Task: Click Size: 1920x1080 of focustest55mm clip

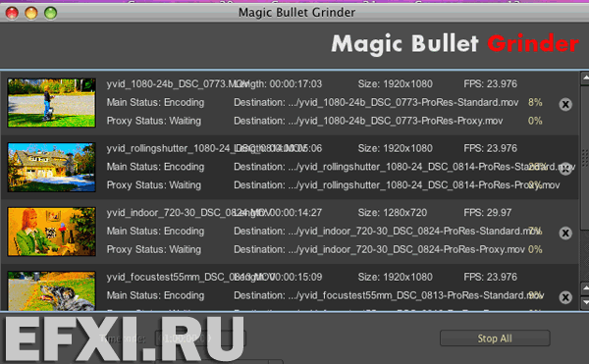Action: pyautogui.click(x=396, y=277)
